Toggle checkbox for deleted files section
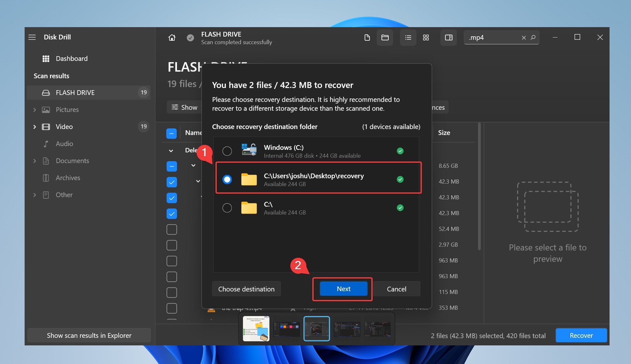The image size is (631, 364). coord(172,166)
